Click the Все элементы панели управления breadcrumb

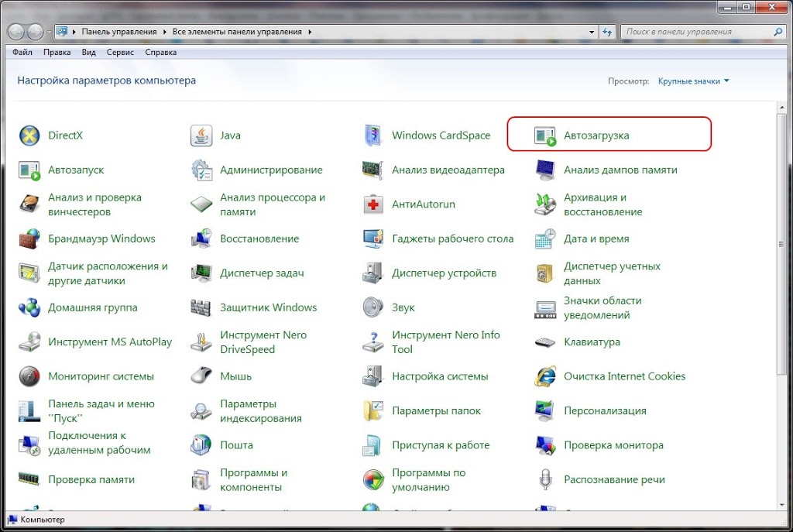237,31
